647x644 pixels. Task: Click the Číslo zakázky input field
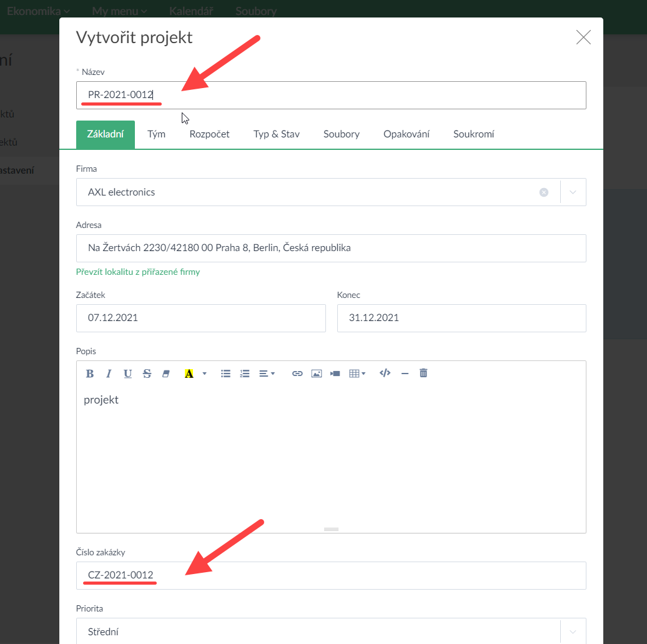tap(331, 575)
